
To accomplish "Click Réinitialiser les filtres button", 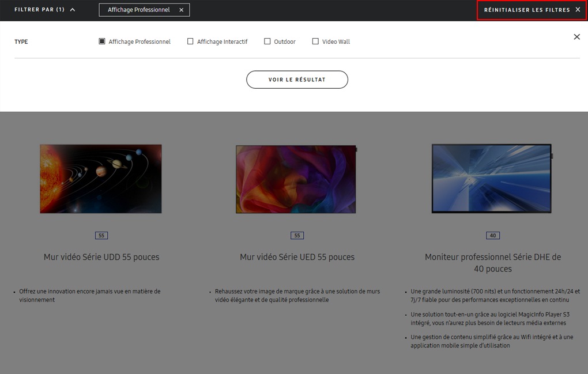I will coord(532,10).
